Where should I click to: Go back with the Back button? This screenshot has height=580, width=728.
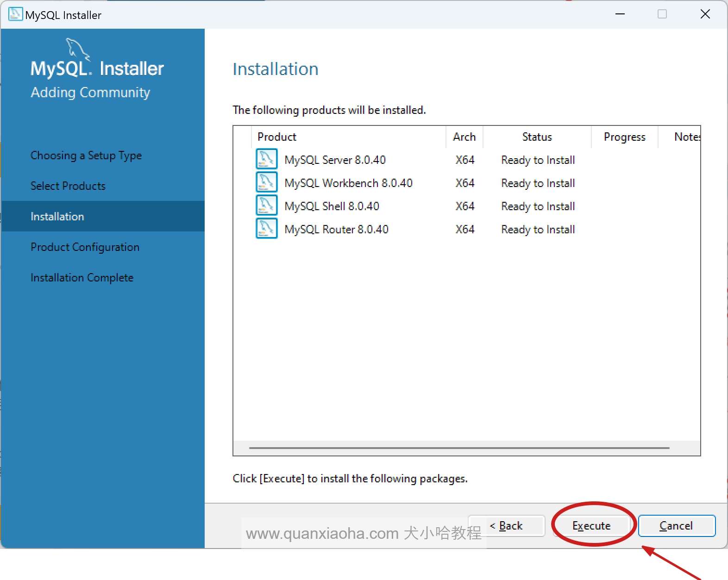click(507, 526)
